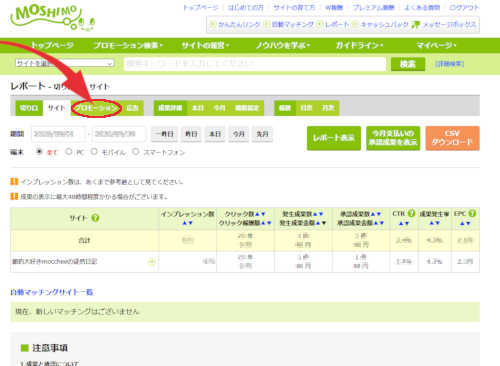The width and height of the screenshot is (500, 366).
Task: Open ノウハウを学ぶ menu in green nav
Action: [x=283, y=45]
